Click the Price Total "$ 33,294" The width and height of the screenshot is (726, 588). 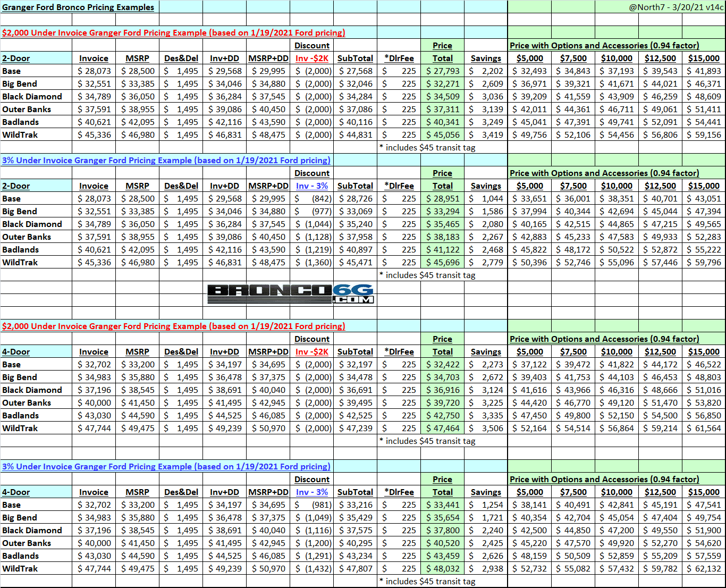(x=443, y=212)
